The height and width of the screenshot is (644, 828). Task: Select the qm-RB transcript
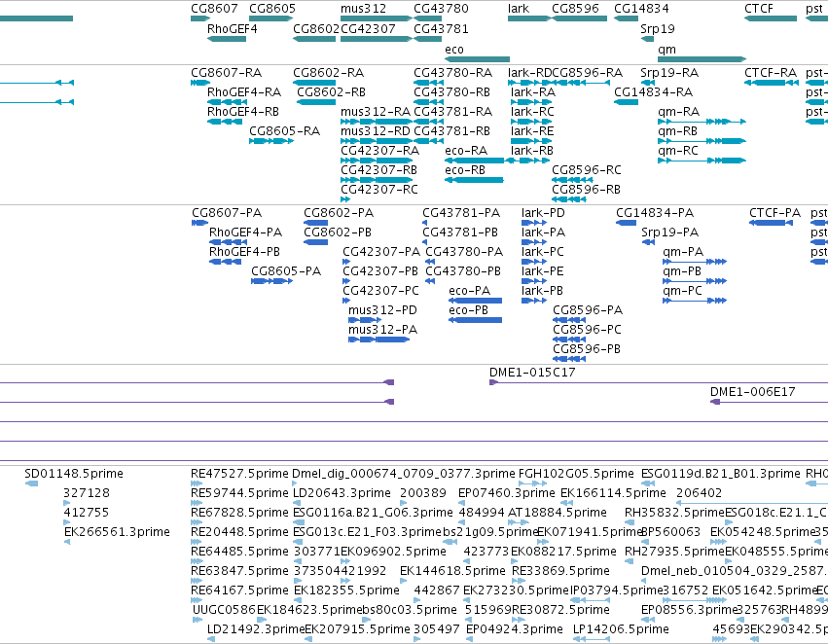tap(702, 141)
